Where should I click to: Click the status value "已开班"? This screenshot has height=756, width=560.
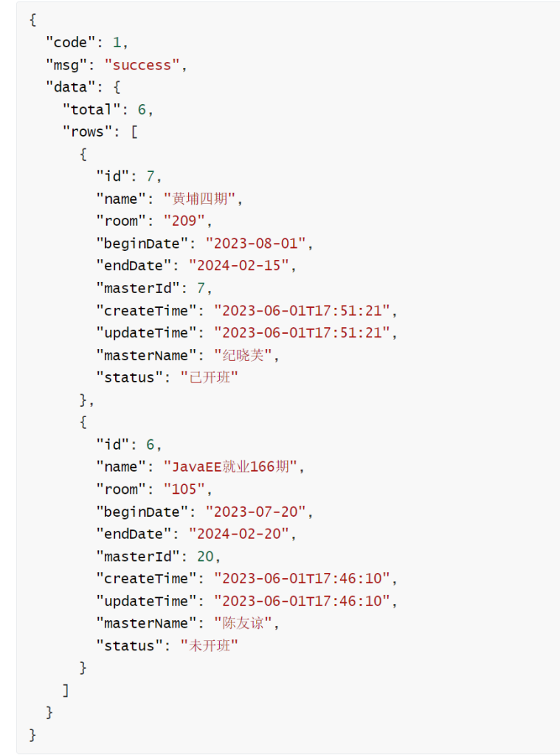click(x=210, y=377)
